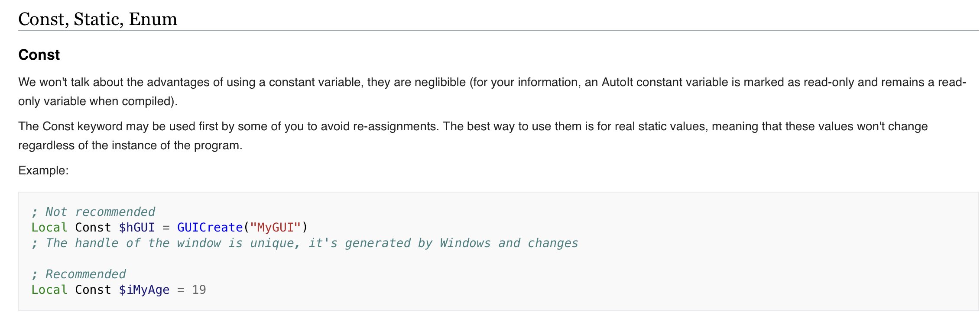Click the bold "Const" subheading

39,55
